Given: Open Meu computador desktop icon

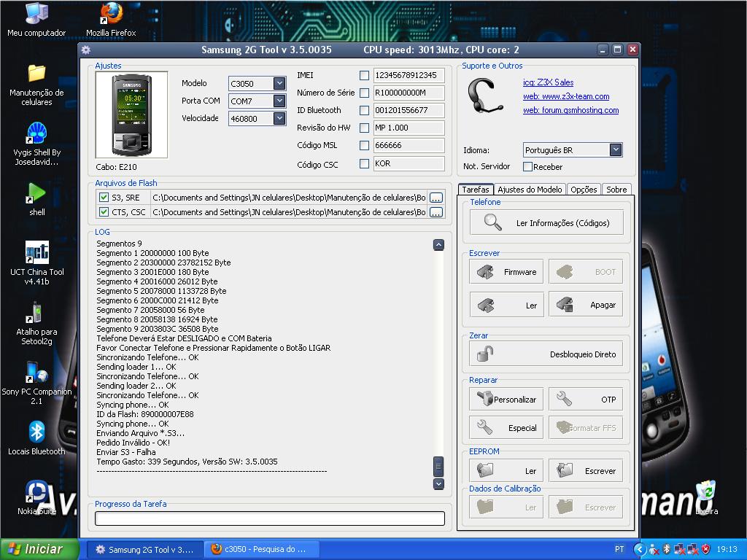Looking at the screenshot, I should [x=36, y=19].
